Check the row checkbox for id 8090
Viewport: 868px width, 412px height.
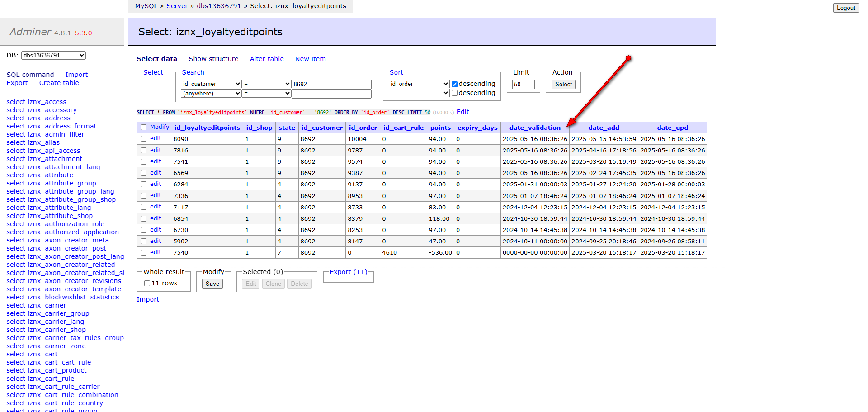(144, 139)
